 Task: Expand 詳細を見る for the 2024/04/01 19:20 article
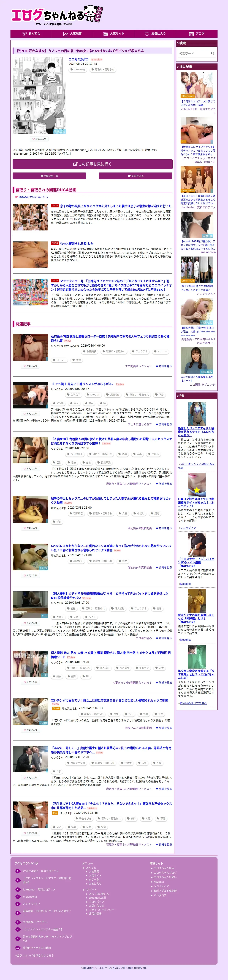(164, 683)
